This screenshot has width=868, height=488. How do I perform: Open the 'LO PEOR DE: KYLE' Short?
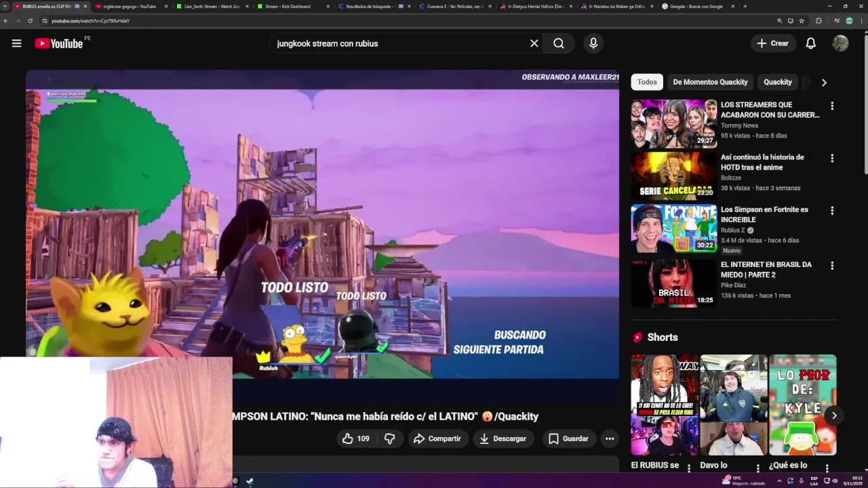point(803,405)
